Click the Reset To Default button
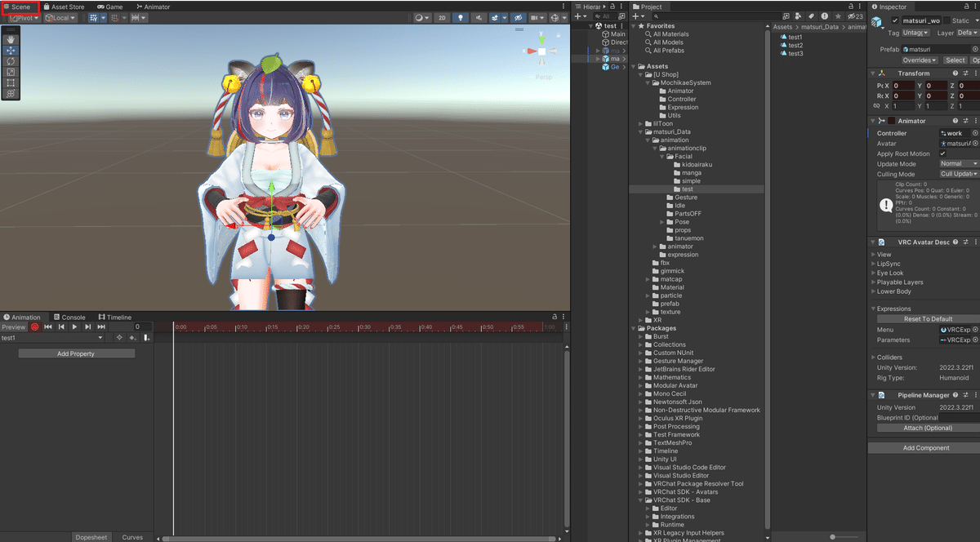980x542 pixels. click(928, 319)
